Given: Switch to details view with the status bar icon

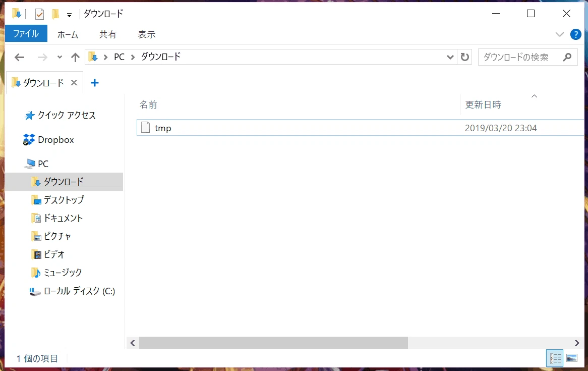Looking at the screenshot, I should (x=555, y=358).
